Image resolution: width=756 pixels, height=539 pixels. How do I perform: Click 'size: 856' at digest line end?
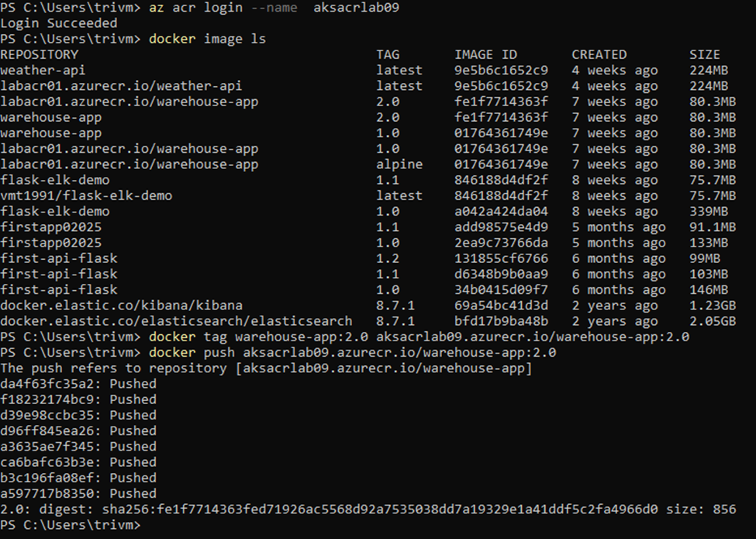[701, 509]
